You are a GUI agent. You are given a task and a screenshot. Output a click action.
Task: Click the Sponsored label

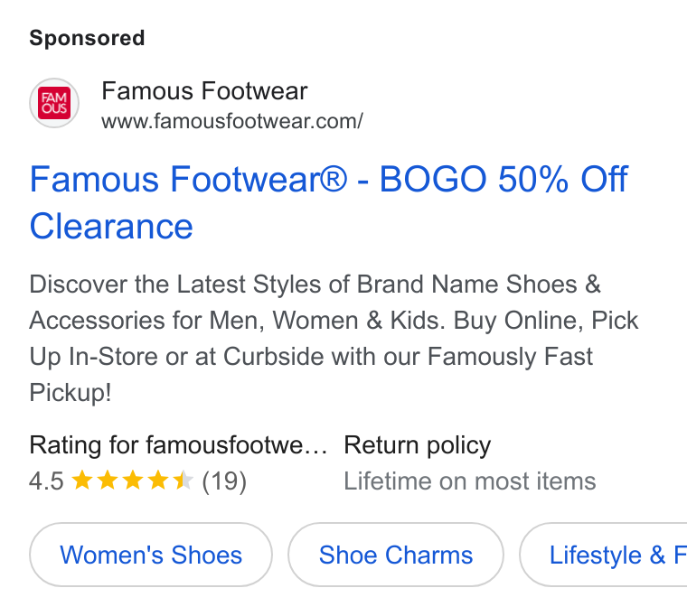coord(87,38)
